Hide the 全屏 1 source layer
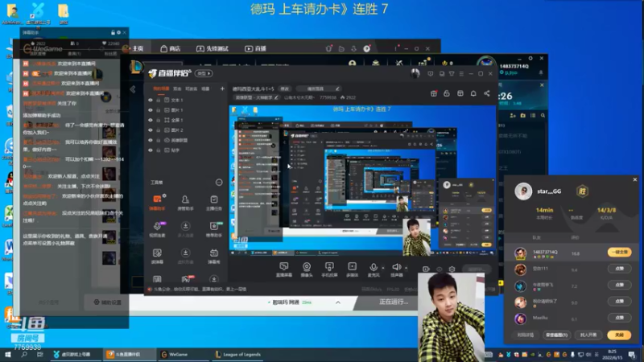Screen dimensions: 644x362 tap(151, 120)
